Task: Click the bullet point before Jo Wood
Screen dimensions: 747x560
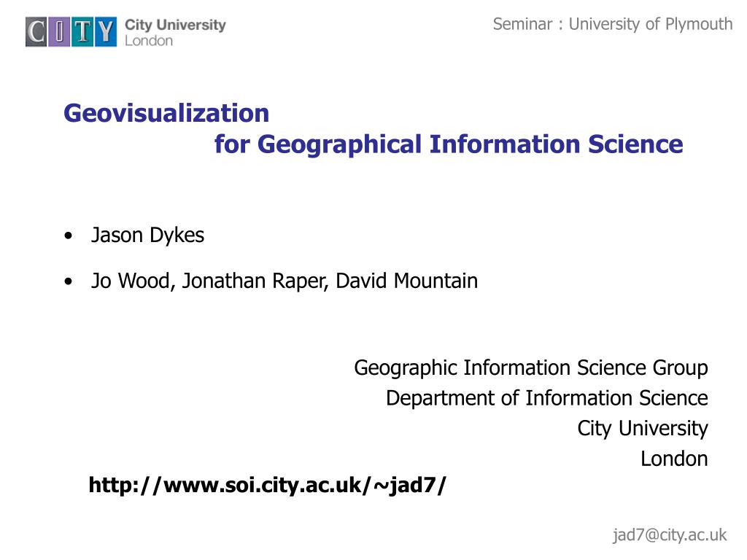Action: (x=69, y=281)
